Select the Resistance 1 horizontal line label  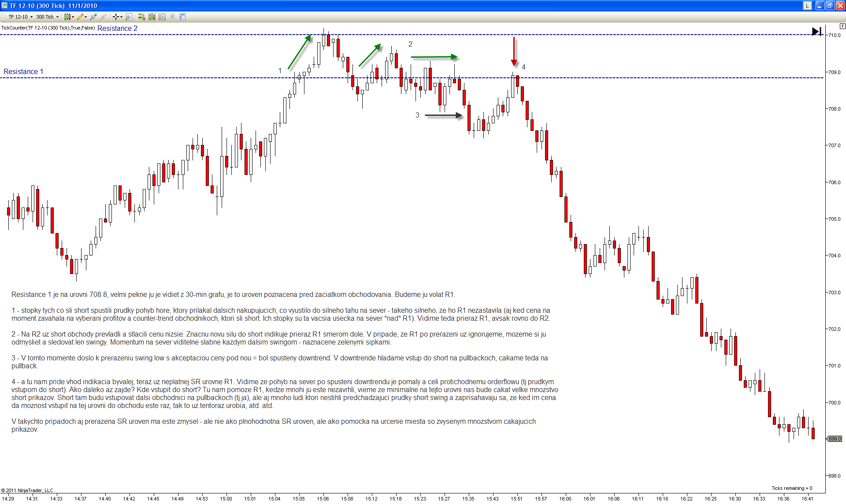(x=23, y=71)
